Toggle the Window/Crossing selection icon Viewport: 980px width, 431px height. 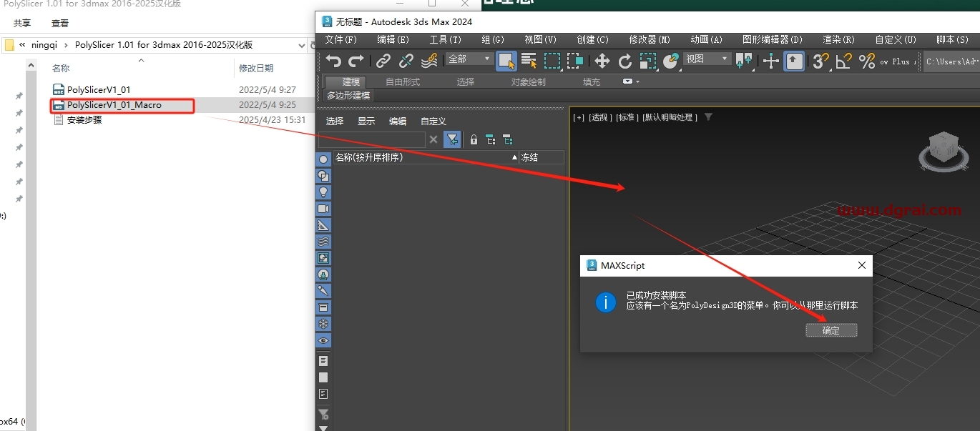tap(574, 61)
